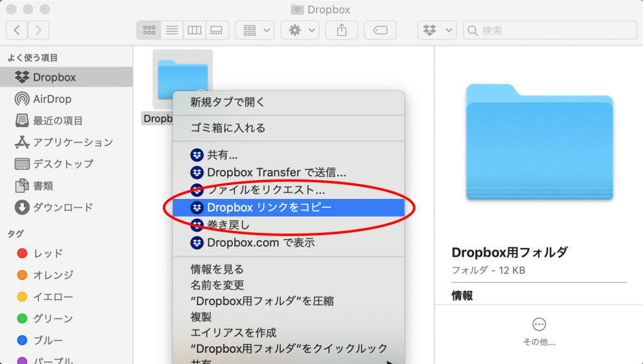Click the 検索 search field

[x=549, y=30]
